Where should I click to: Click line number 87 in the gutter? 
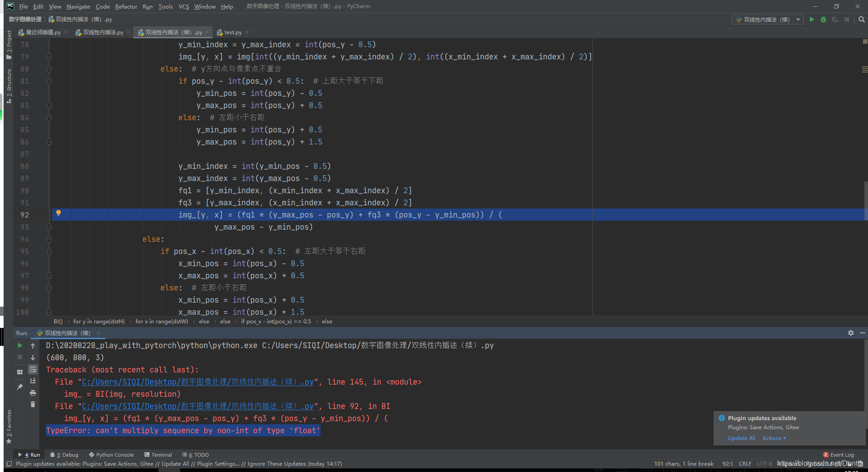point(24,154)
